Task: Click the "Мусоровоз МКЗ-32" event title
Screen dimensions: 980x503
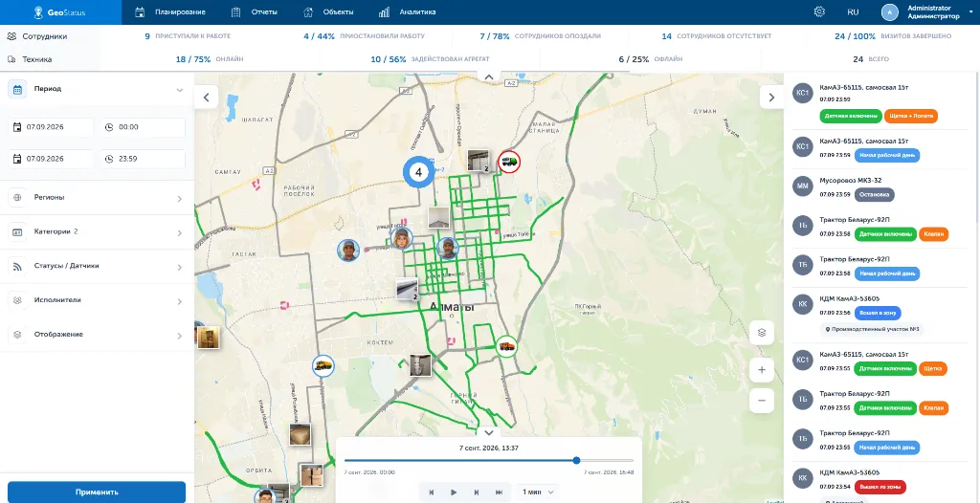Action: (851, 180)
